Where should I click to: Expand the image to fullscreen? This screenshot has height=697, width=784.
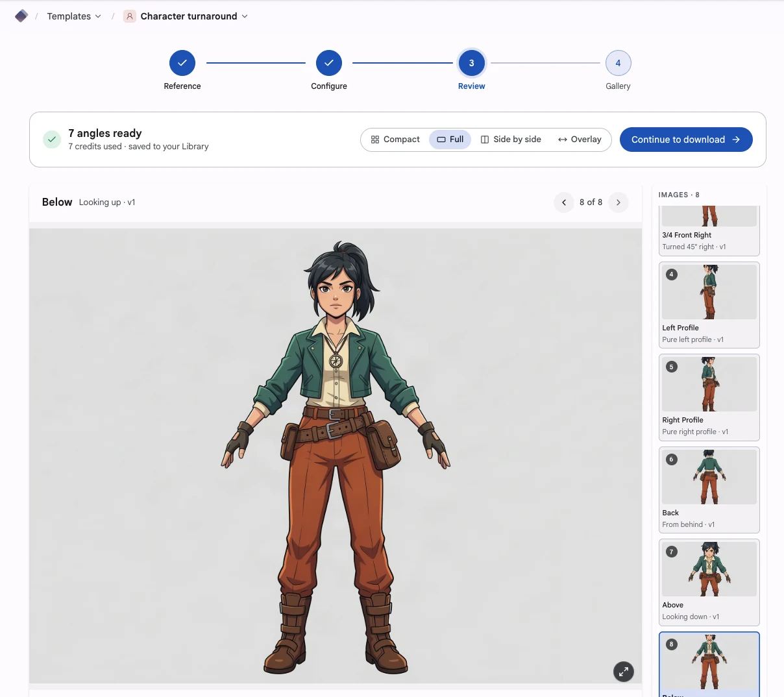[x=624, y=672]
